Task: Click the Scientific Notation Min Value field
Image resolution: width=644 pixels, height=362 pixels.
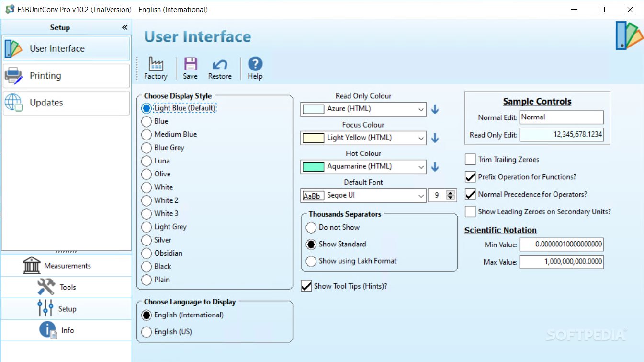Action: [x=562, y=245]
